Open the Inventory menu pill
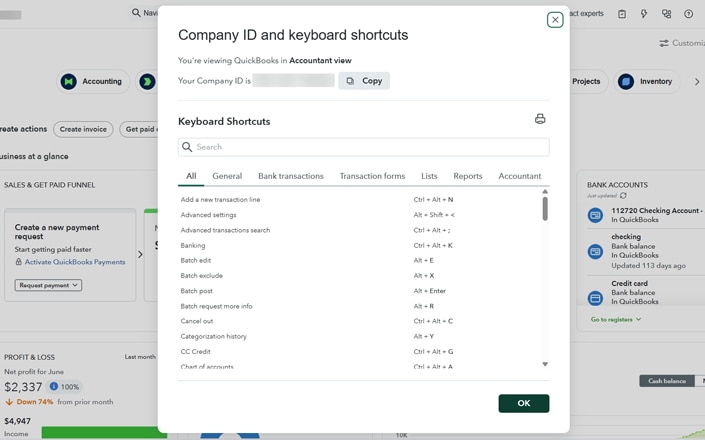The image size is (705, 440). pos(647,81)
